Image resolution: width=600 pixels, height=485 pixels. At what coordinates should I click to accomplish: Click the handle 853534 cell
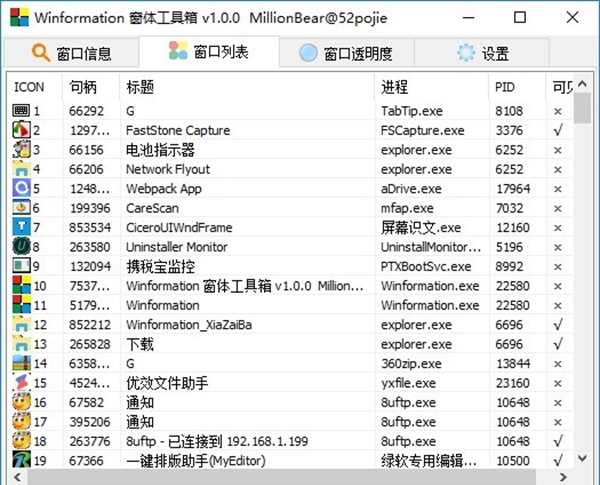[90, 228]
